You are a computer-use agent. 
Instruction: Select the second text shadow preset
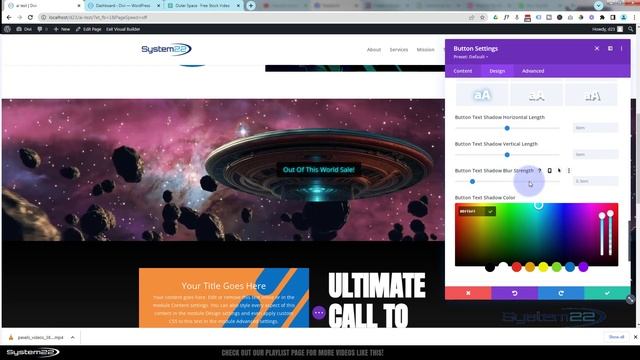point(536,95)
